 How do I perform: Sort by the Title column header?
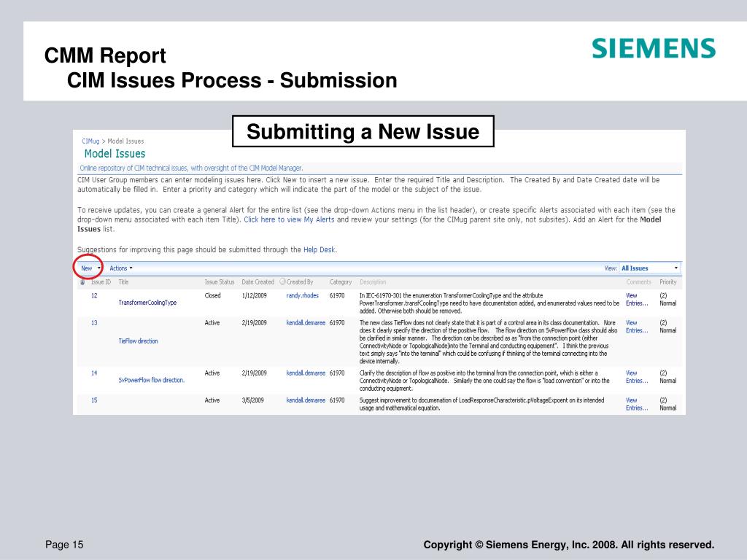(123, 282)
